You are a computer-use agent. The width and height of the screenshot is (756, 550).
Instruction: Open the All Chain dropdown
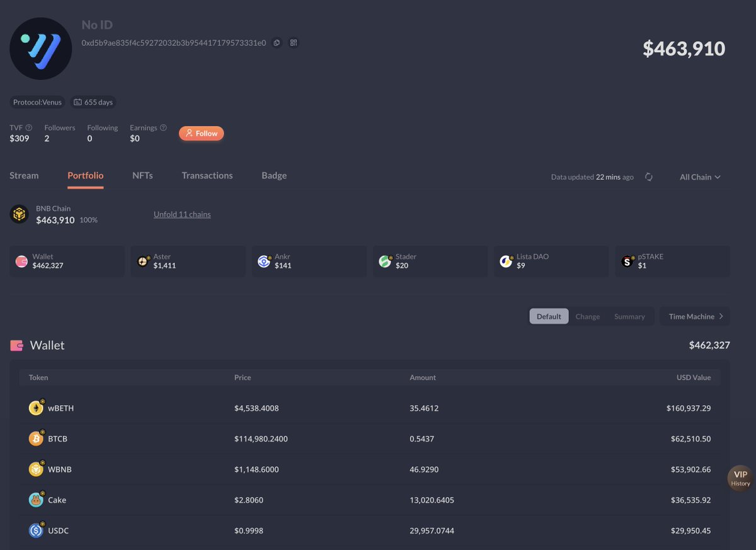click(x=699, y=177)
